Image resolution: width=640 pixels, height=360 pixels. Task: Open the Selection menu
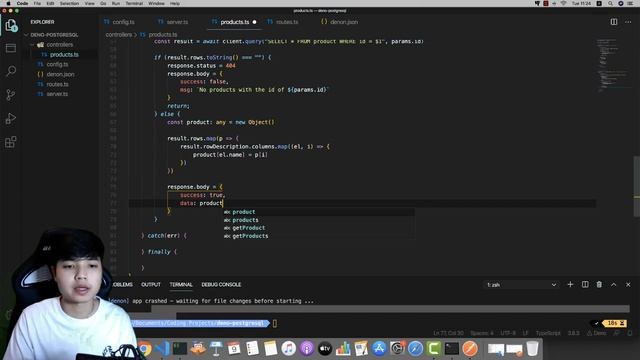pos(69,3)
